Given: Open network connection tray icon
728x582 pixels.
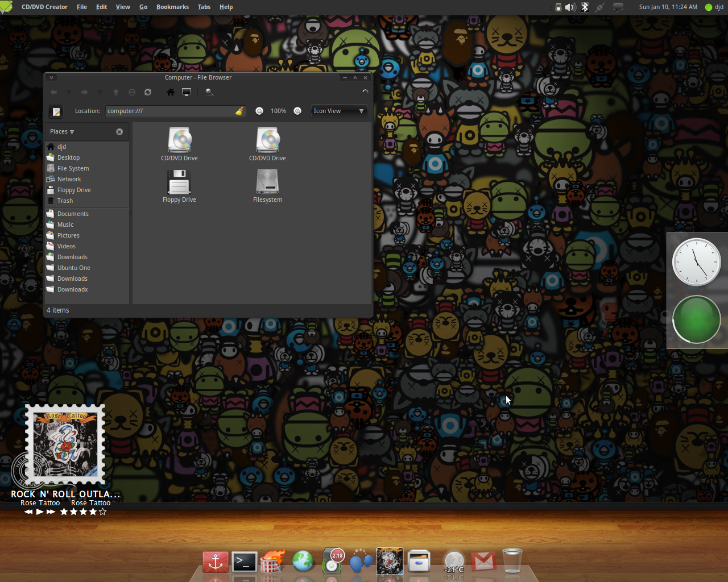Looking at the screenshot, I should click(599, 7).
